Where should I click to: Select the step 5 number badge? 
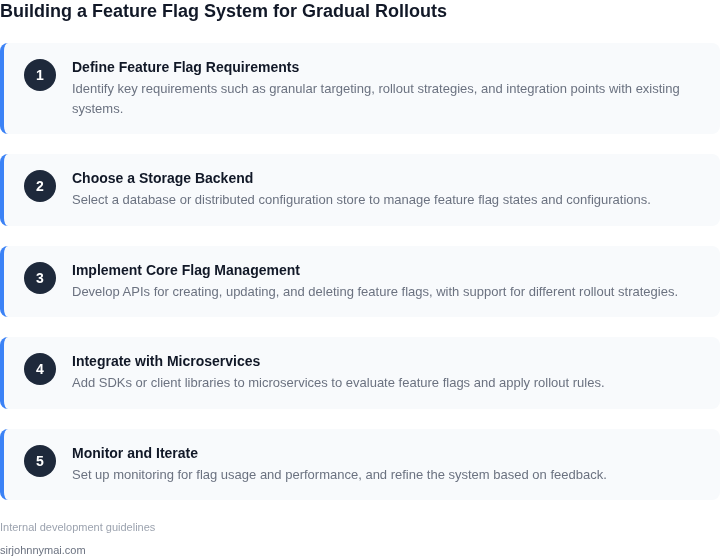click(x=40, y=461)
